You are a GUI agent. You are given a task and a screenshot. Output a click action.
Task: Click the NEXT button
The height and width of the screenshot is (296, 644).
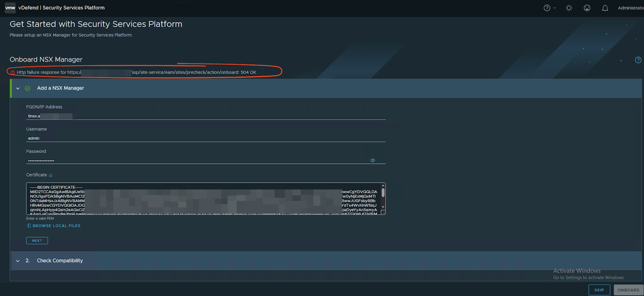pos(37,241)
